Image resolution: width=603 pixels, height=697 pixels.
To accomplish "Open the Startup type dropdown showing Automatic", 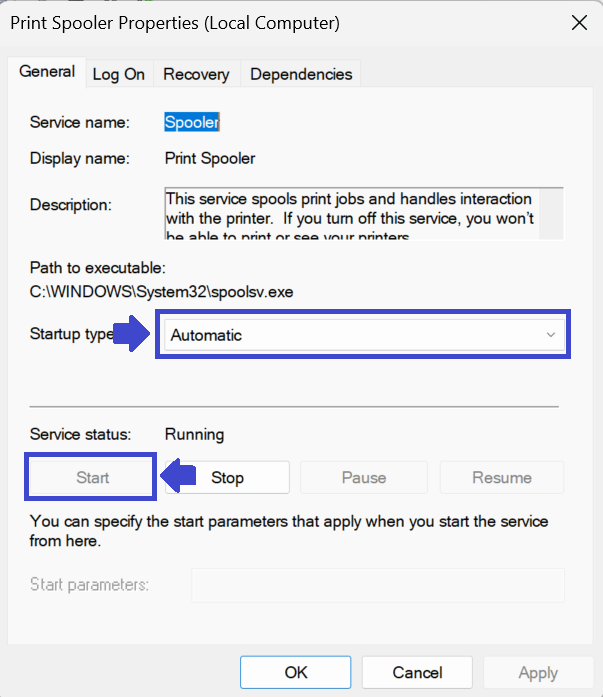I will pos(362,335).
